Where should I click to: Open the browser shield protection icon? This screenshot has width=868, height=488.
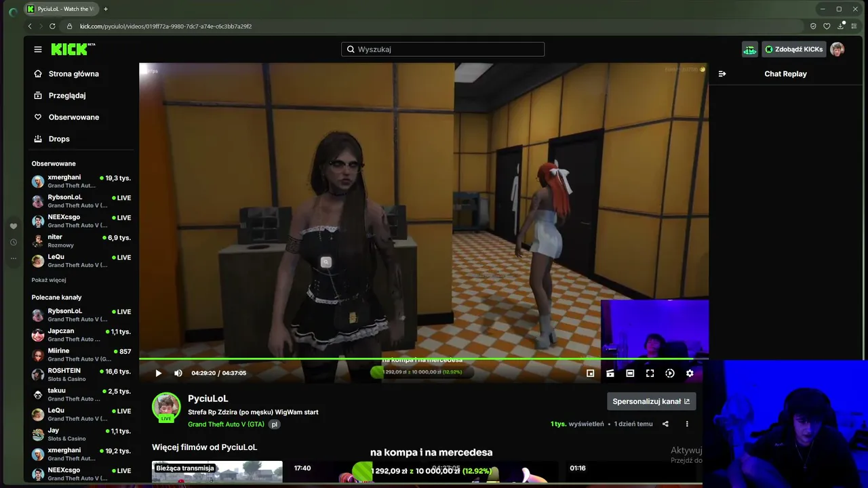[813, 26]
